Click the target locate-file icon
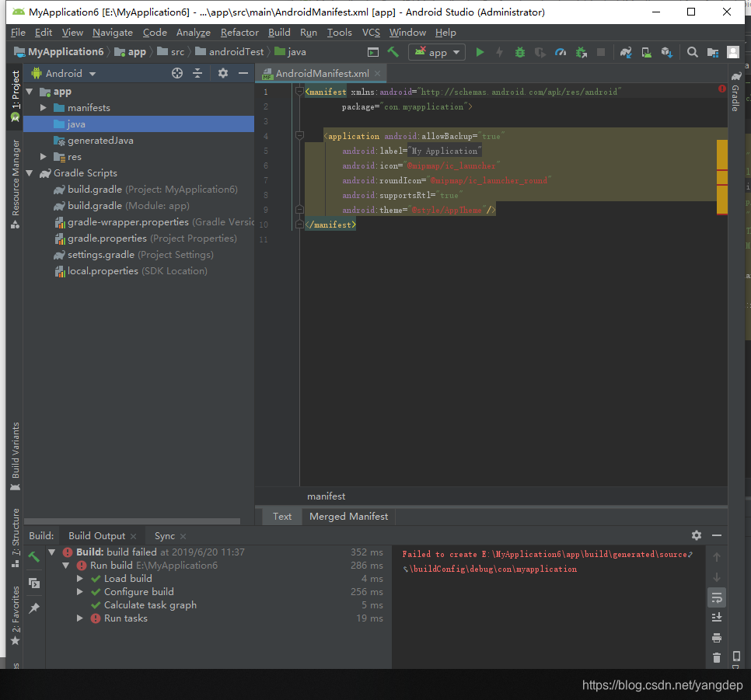 pos(177,73)
